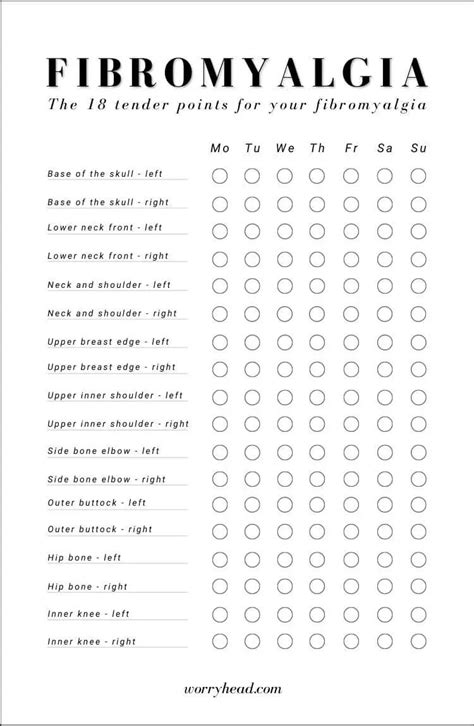Image resolution: width=474 pixels, height=726 pixels.
Task: Tick Wednesday circle for Lower neck front - left
Action: click(x=285, y=231)
